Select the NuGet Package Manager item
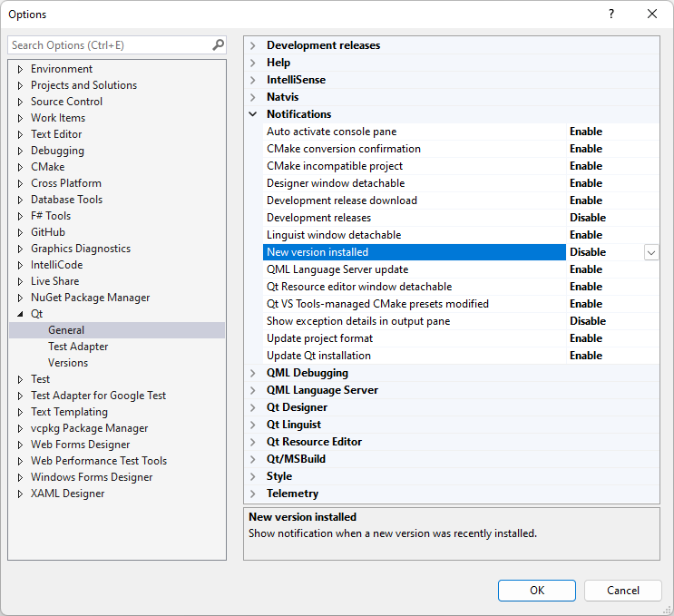Viewport: 674px width, 616px height. [x=91, y=298]
